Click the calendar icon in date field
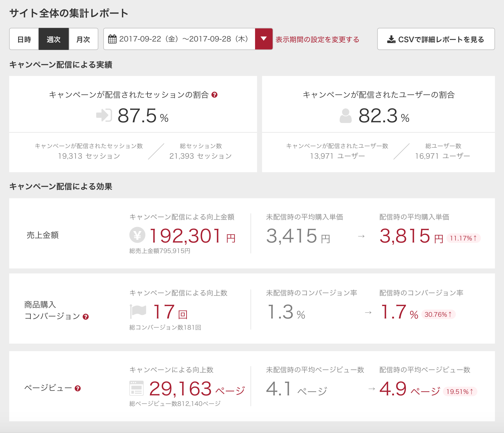The image size is (504, 433). [112, 39]
